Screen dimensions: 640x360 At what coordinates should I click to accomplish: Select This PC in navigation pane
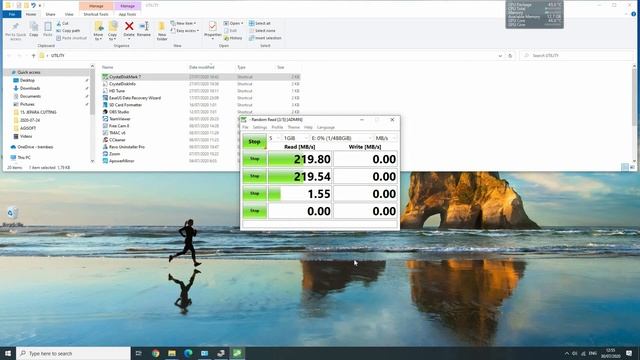pos(24,158)
